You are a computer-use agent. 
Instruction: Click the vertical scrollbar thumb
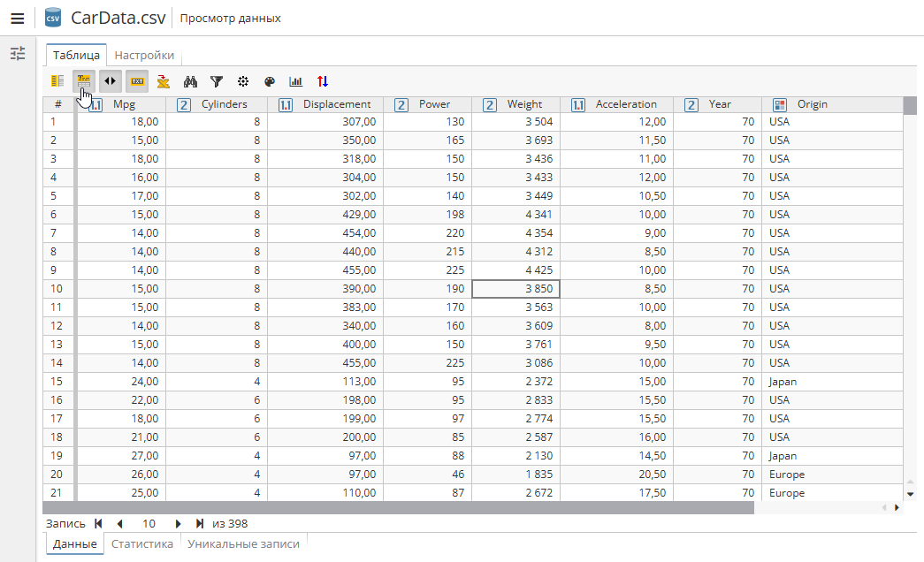[x=911, y=105]
